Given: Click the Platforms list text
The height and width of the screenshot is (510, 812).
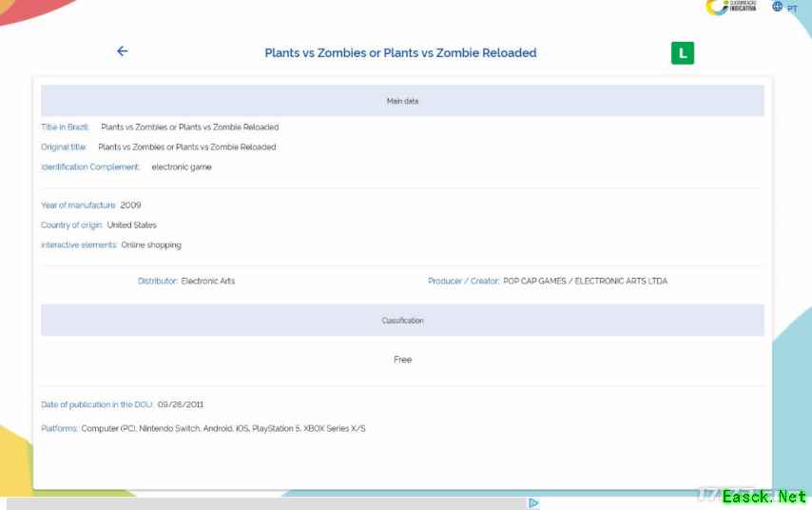Looking at the screenshot, I should point(222,429).
